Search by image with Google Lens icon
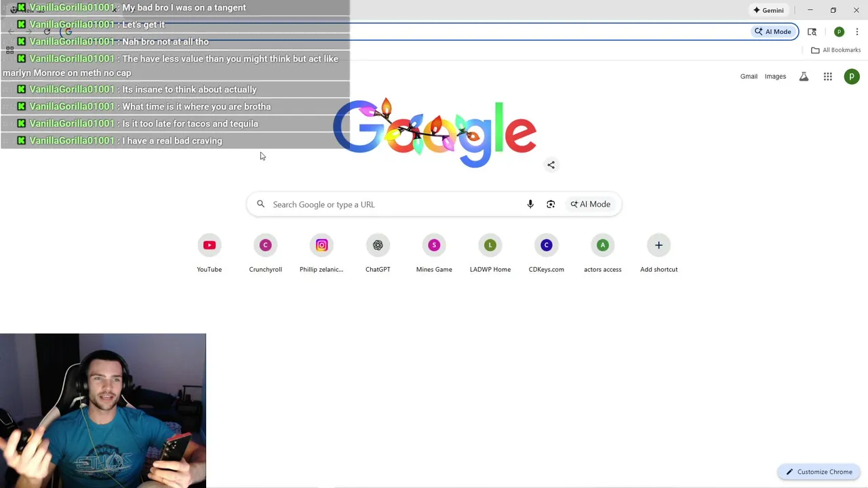Viewport: 868px width, 488px height. [551, 204]
